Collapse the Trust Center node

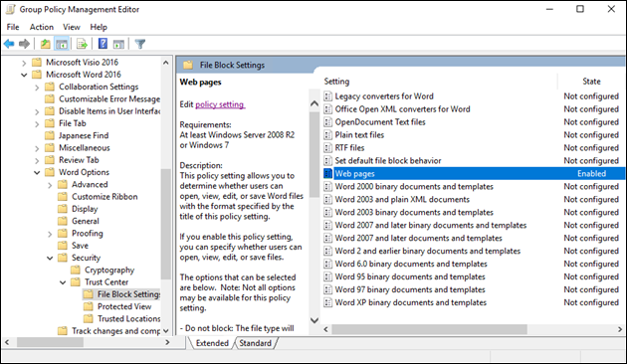click(63, 282)
